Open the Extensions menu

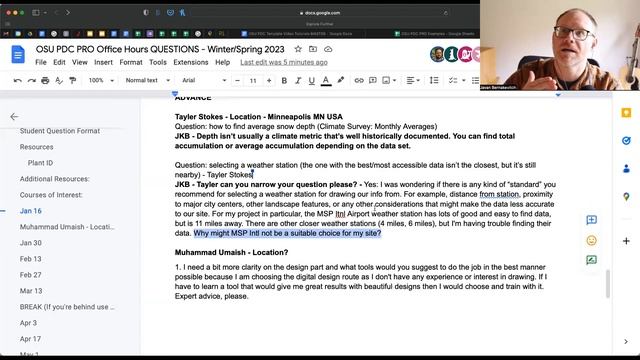[x=191, y=62]
